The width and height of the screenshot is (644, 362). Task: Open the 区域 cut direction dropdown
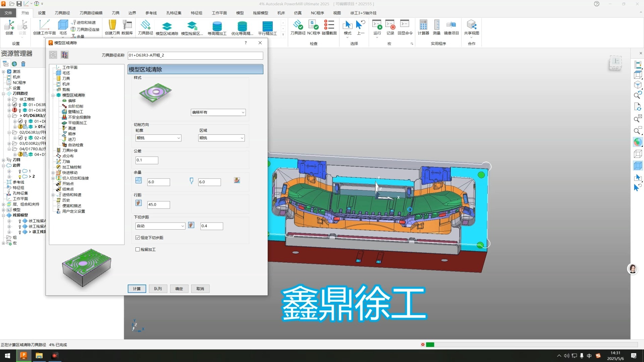221,138
